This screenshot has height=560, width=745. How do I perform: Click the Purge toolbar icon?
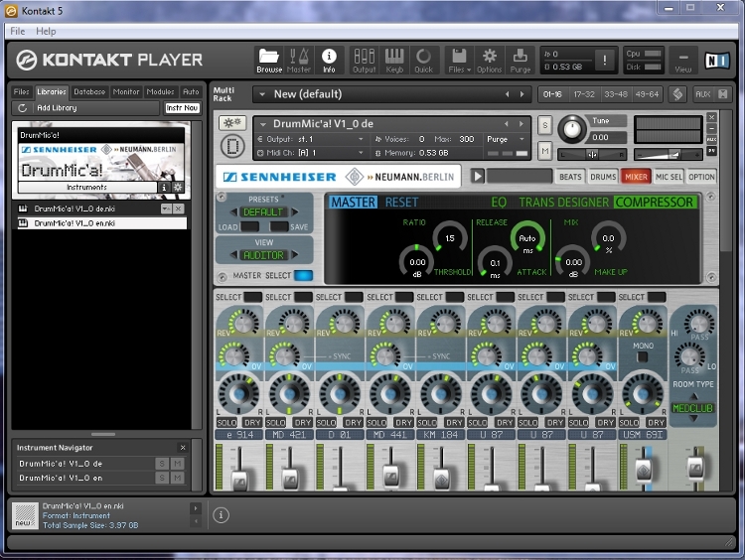click(x=521, y=61)
